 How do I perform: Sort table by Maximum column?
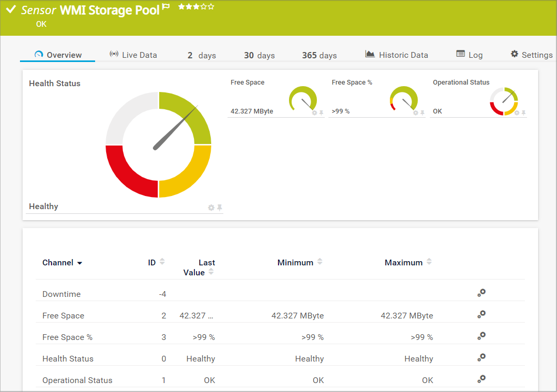coord(429,262)
